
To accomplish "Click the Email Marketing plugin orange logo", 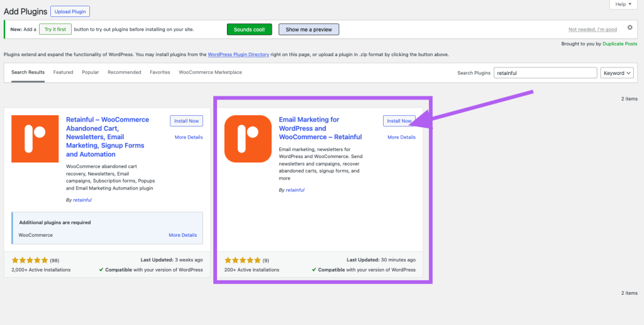I will click(x=248, y=139).
